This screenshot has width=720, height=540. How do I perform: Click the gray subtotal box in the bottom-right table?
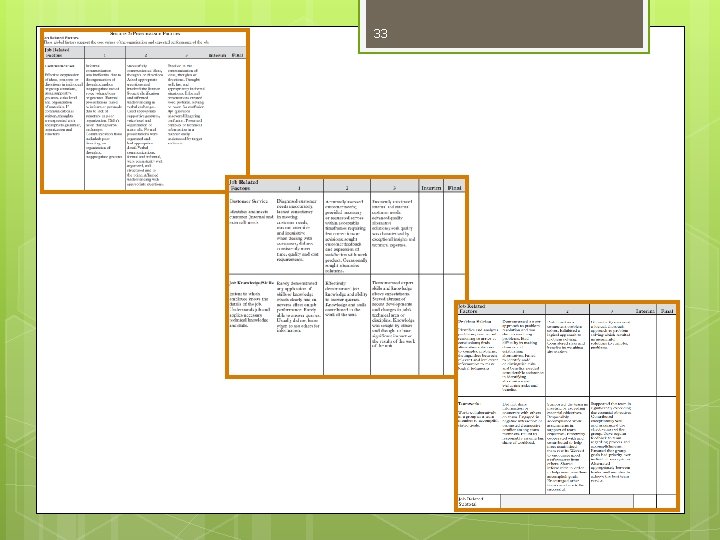tap(567, 501)
